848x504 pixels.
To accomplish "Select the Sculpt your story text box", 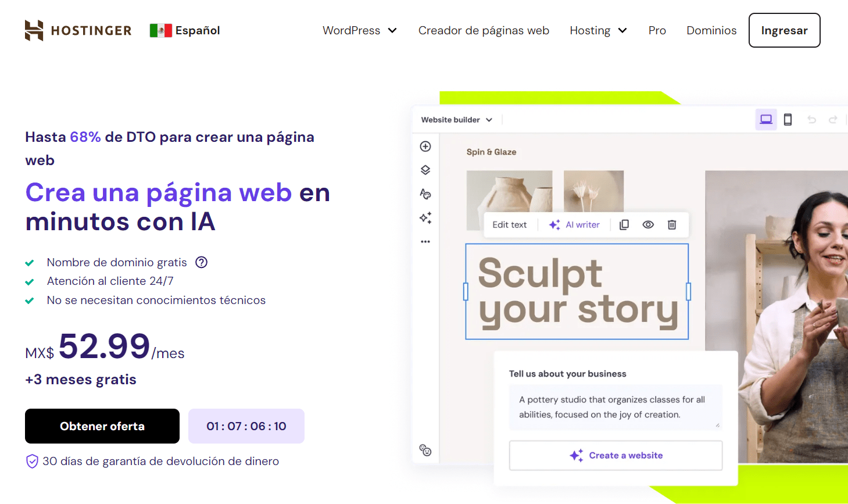I will pyautogui.click(x=577, y=292).
